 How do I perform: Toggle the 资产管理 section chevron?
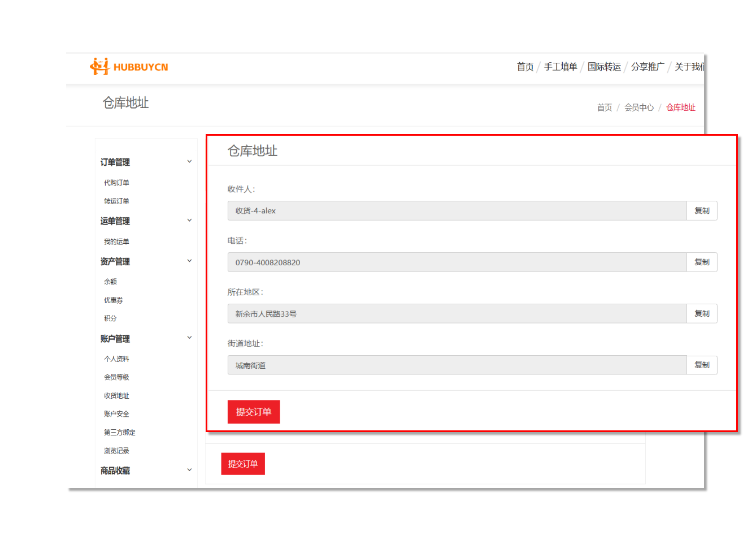tap(189, 261)
